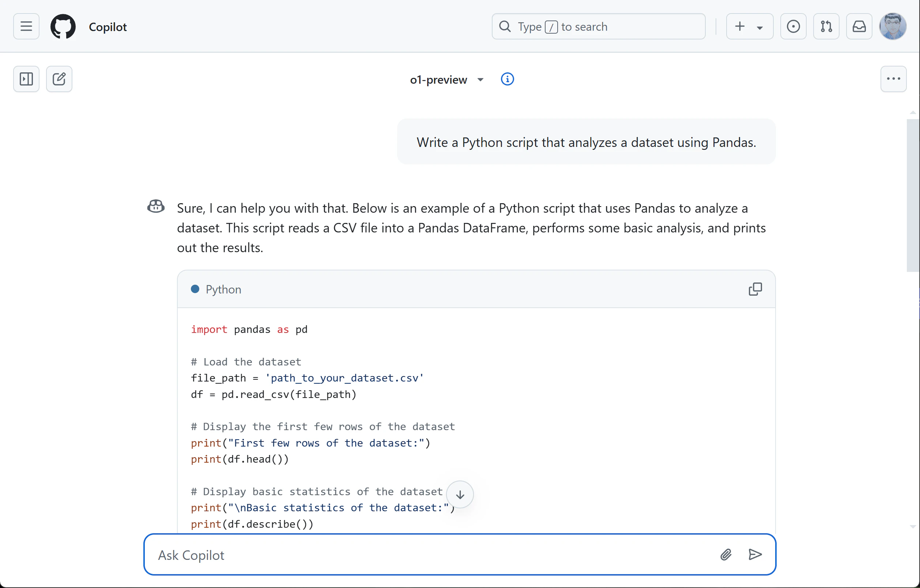The height and width of the screenshot is (588, 920).
Task: Click the print 'First few rows of the dataset' line
Action: (310, 443)
